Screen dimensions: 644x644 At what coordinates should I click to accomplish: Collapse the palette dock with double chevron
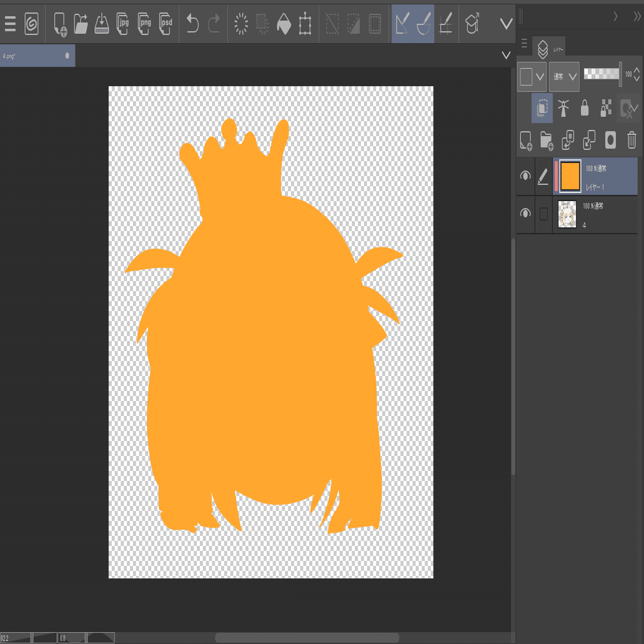[637, 16]
